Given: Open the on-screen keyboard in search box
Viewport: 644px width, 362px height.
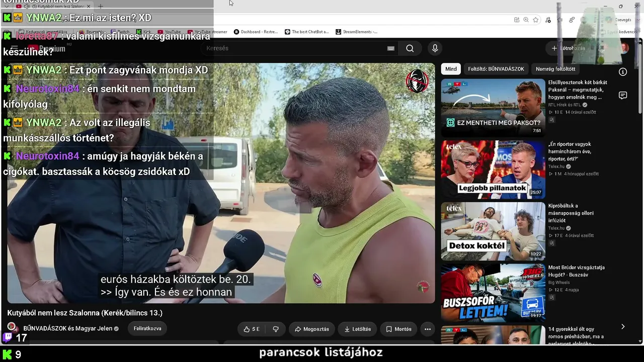Looking at the screenshot, I should click(391, 48).
